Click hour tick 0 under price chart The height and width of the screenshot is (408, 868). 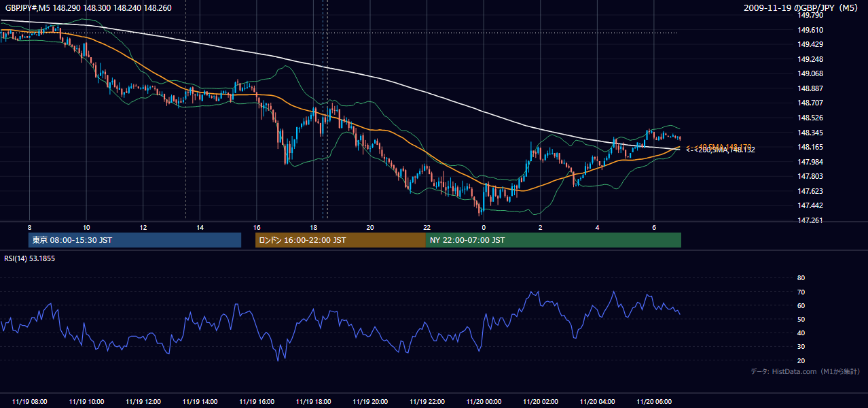click(484, 227)
